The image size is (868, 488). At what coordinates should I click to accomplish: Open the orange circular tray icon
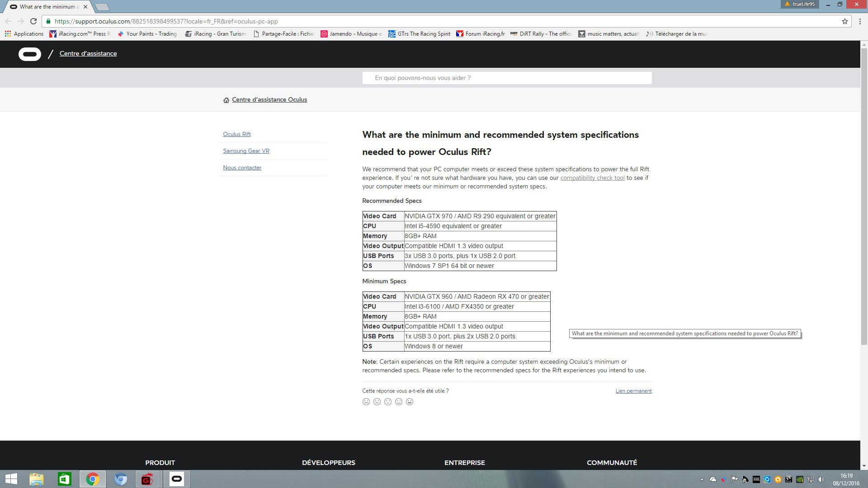click(x=778, y=479)
